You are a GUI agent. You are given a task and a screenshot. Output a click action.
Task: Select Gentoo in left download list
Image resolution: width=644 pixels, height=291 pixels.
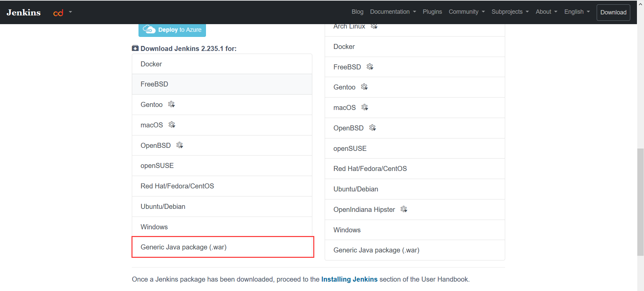click(x=222, y=105)
